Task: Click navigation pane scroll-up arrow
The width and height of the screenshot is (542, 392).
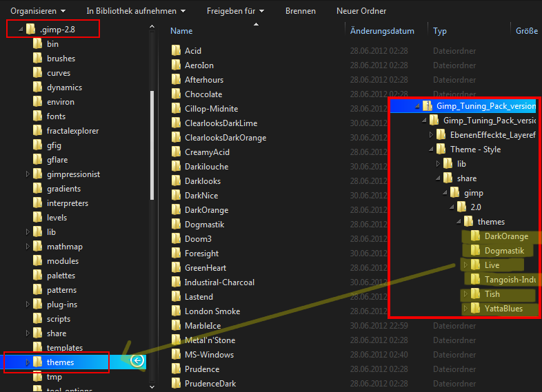Action: [x=152, y=27]
